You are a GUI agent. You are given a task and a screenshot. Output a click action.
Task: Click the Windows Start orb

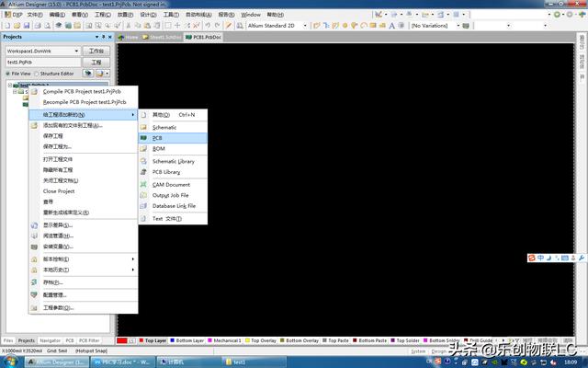(10, 362)
